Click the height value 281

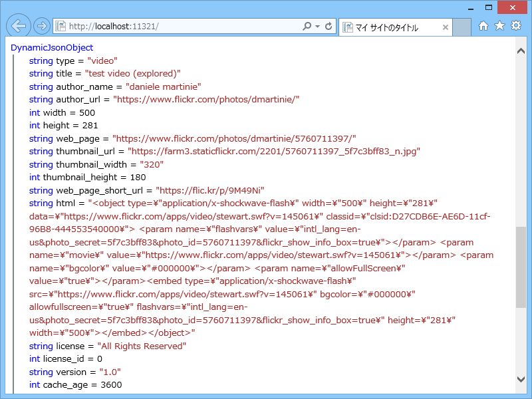(90, 126)
